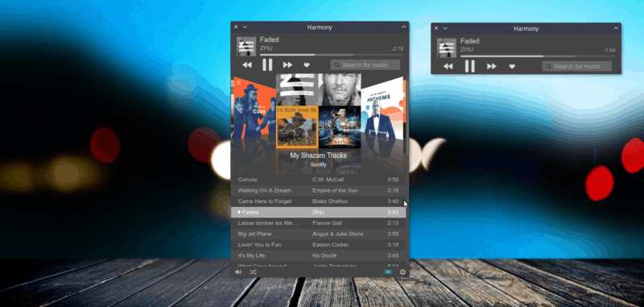This screenshot has width=644, height=307.
Task: Click the C.W. McCall orange album tile
Action: click(297, 127)
